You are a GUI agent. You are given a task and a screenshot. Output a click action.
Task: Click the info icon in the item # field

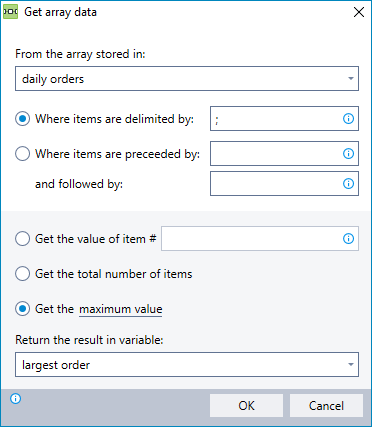[x=348, y=239]
